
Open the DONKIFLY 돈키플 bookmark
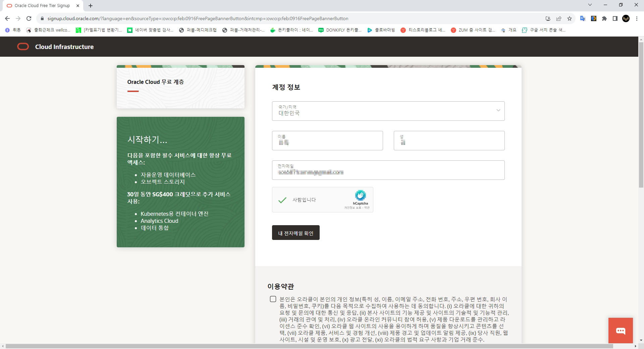(x=340, y=30)
